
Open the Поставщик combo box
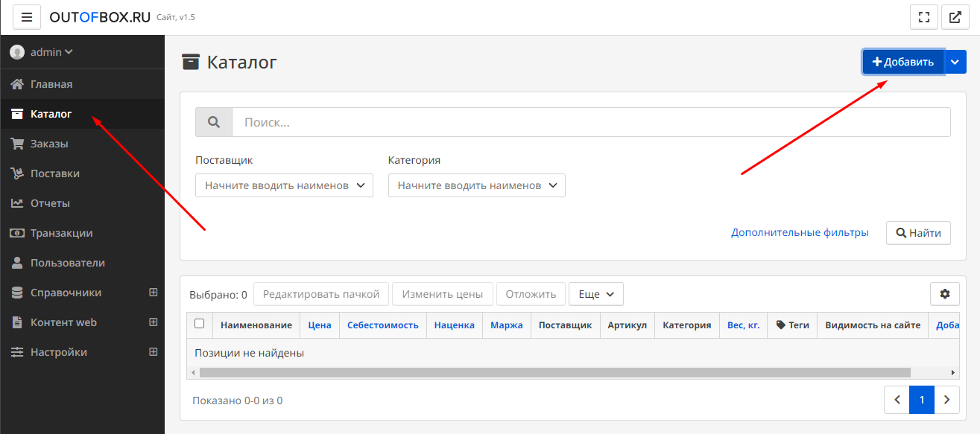coord(284,185)
